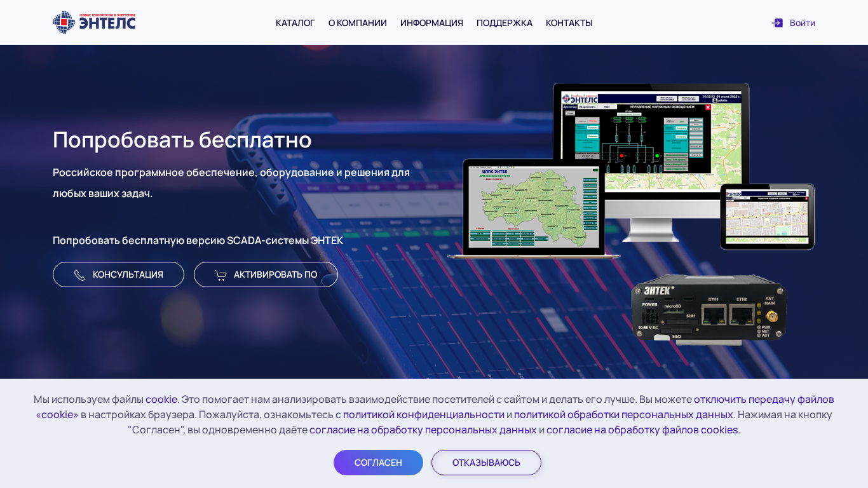Image resolution: width=868 pixels, height=488 pixels.
Task: Click the phone icon in the КОНСУЛЬТАЦИЯ button
Action: point(79,275)
